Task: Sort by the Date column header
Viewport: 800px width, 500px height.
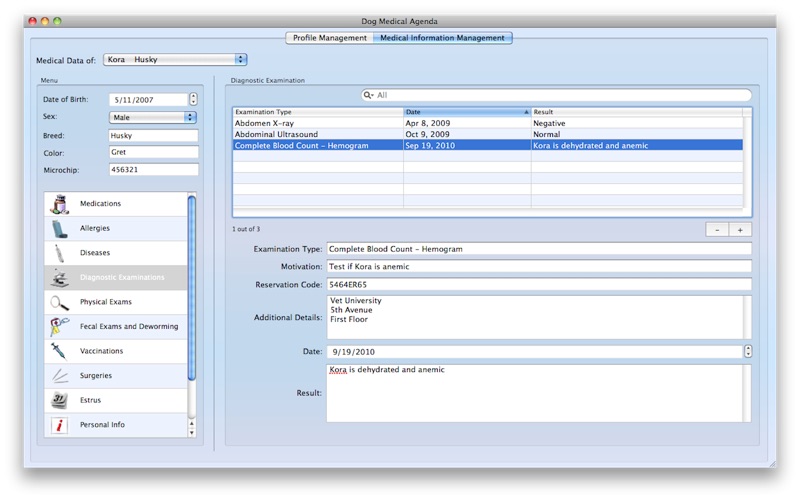Action: pyautogui.click(x=467, y=112)
